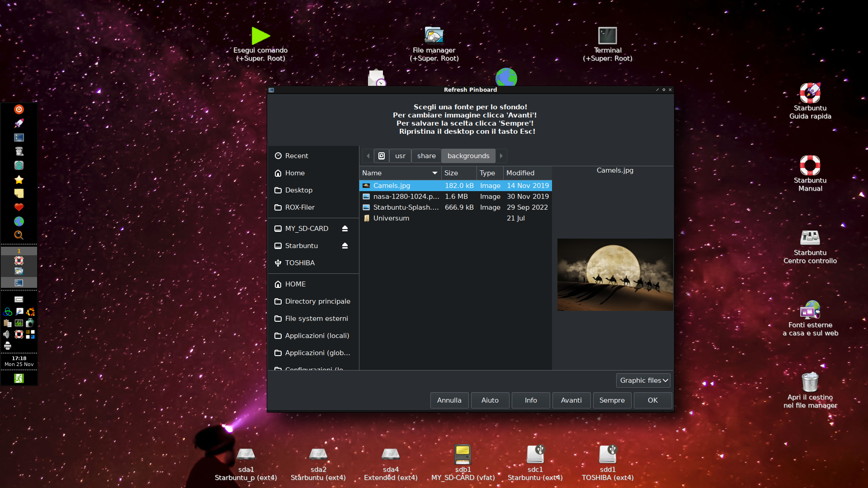
Task: Open the Graphic files filter dropdown
Action: 643,380
